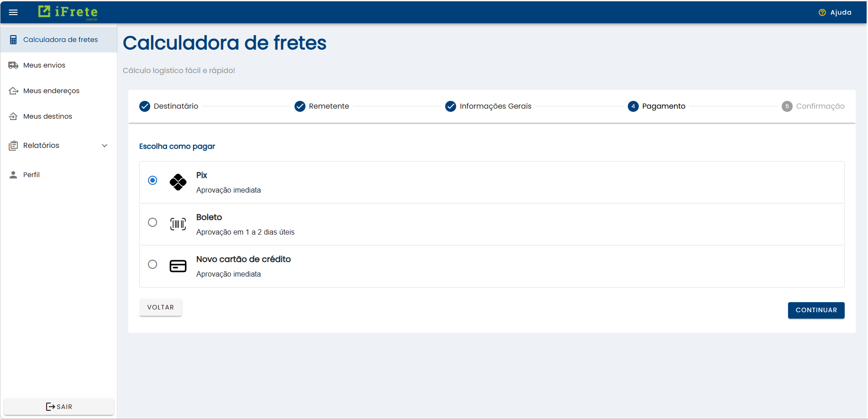Choose Novo cartão de crédito radio option
868x419 pixels.
click(153, 264)
